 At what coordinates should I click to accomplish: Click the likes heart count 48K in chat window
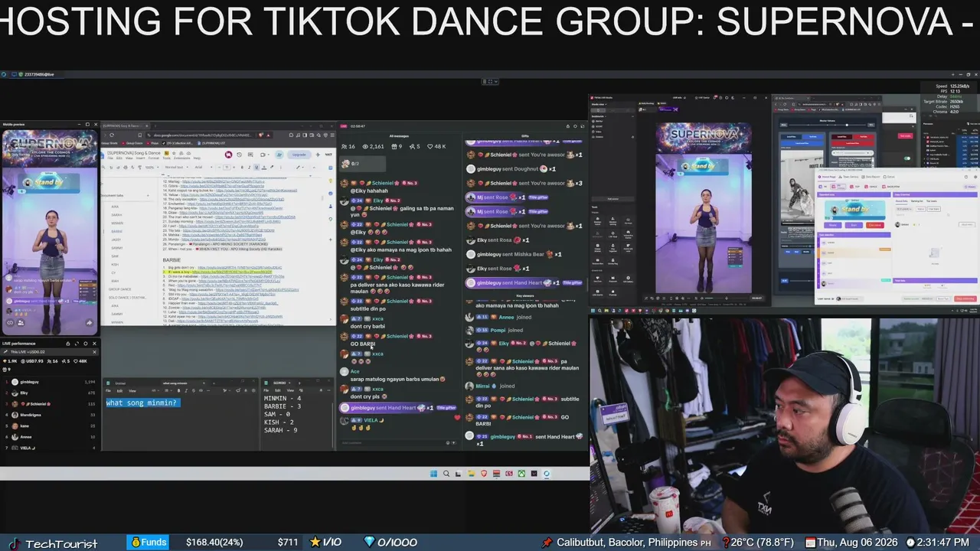coord(437,146)
